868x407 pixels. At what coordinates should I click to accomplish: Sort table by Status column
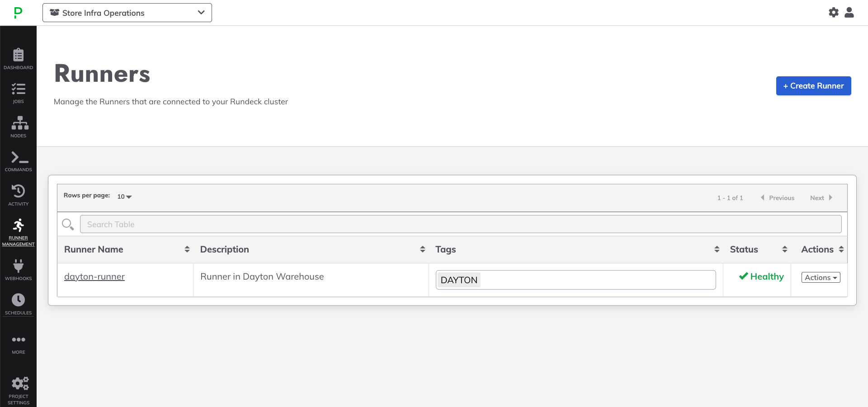(x=785, y=249)
